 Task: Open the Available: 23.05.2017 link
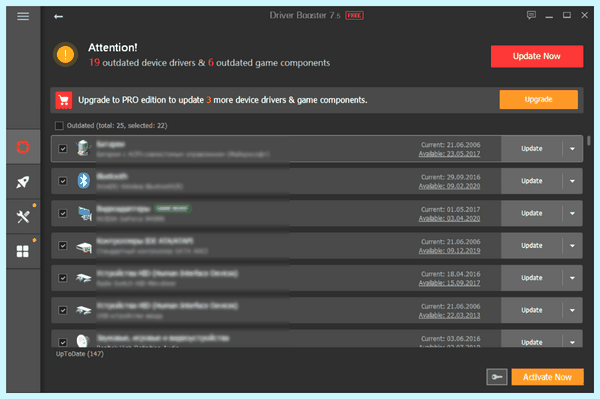pyautogui.click(x=449, y=154)
